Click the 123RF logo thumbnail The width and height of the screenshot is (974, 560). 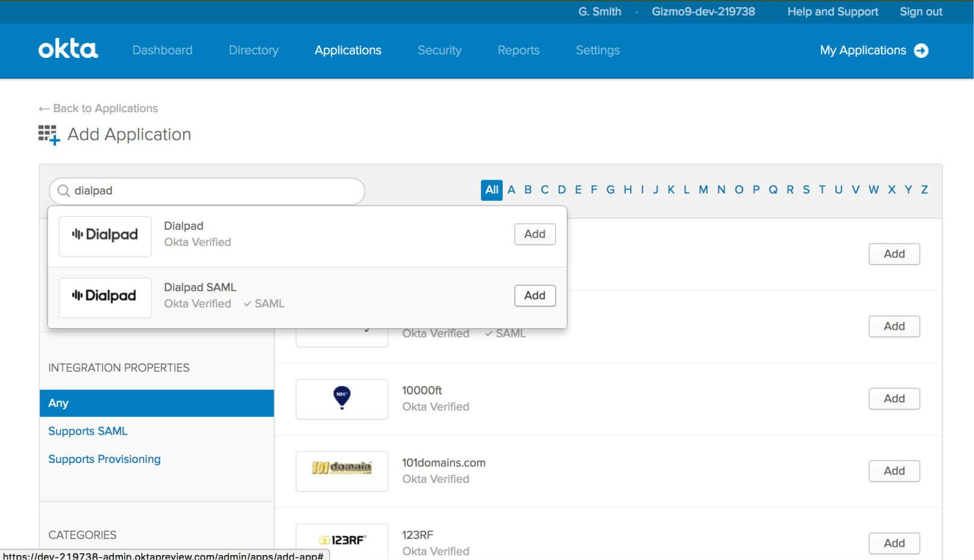[x=341, y=540]
